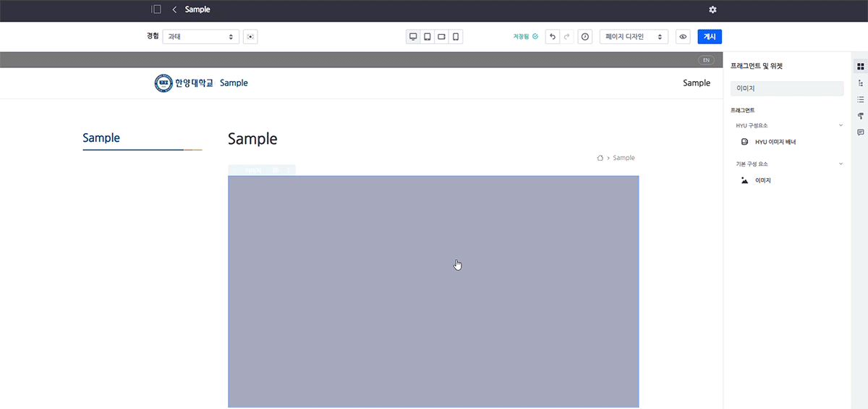The image size is (868, 409).
Task: Open the 경험 experience dropdown
Action: (x=200, y=37)
